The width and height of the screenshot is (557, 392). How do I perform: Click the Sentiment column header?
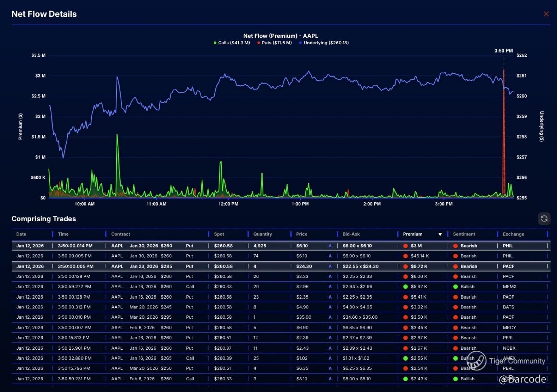[x=464, y=234]
